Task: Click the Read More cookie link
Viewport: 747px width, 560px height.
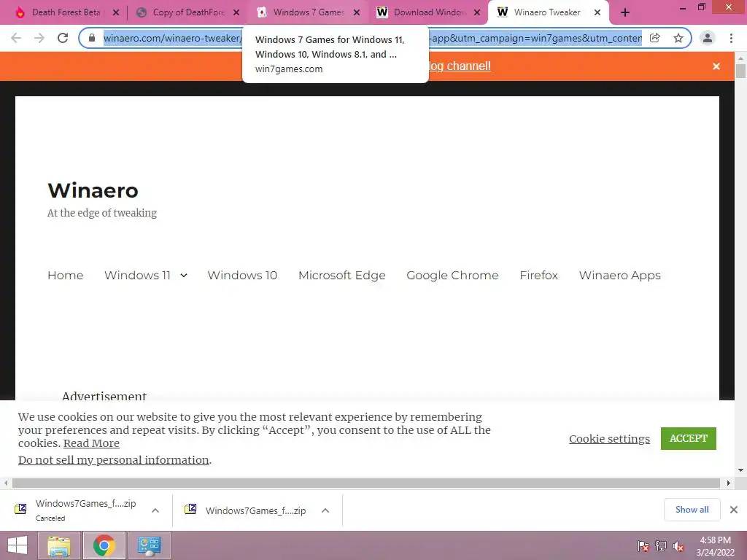Action: click(x=91, y=443)
